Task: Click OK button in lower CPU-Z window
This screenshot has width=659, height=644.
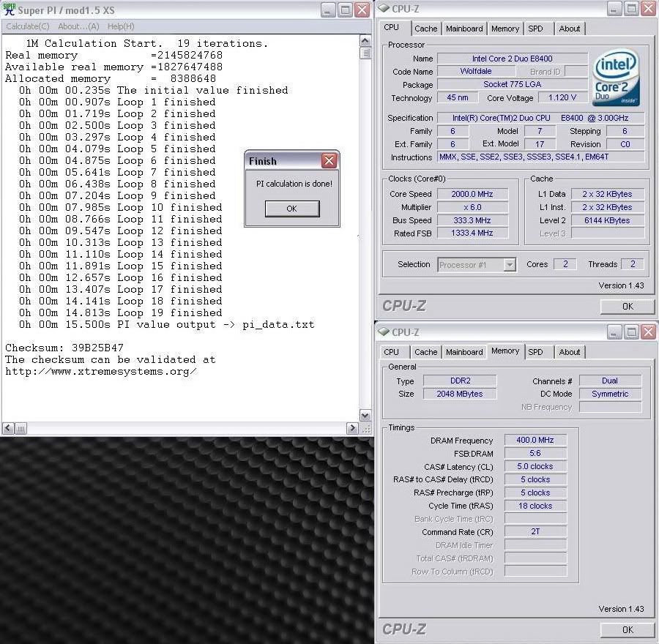Action: [x=627, y=629]
